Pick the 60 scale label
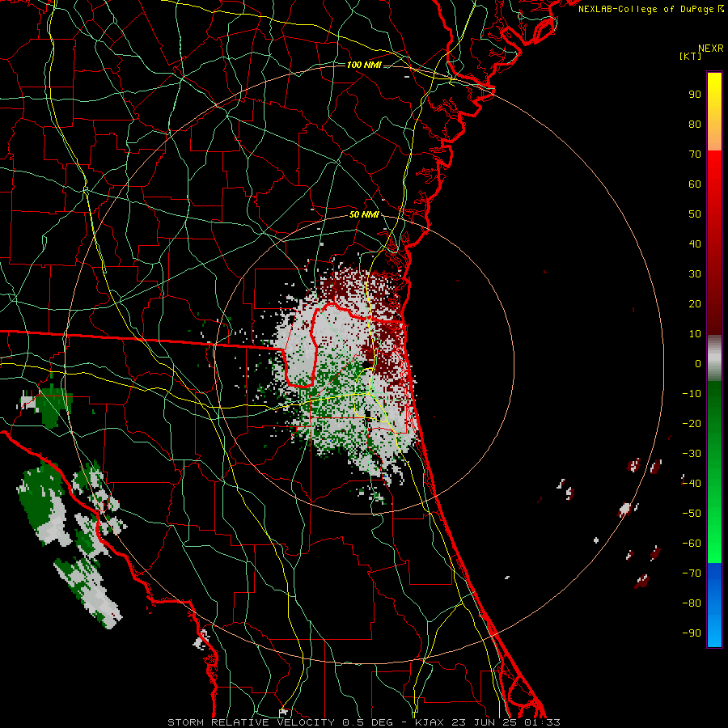The height and width of the screenshot is (728, 728). pyautogui.click(x=695, y=184)
